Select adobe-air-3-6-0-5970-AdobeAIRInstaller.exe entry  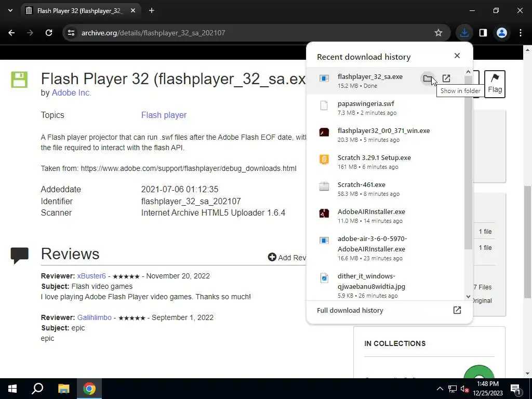pyautogui.click(x=385, y=248)
